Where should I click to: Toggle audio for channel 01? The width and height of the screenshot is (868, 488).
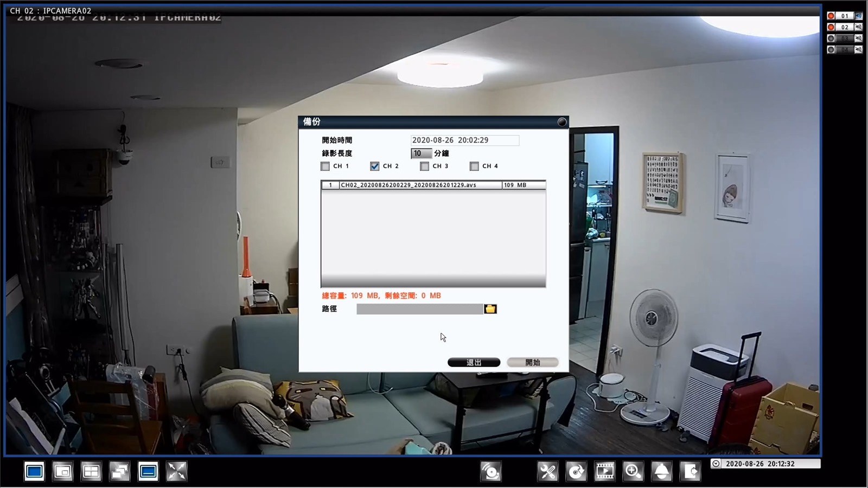[858, 16]
